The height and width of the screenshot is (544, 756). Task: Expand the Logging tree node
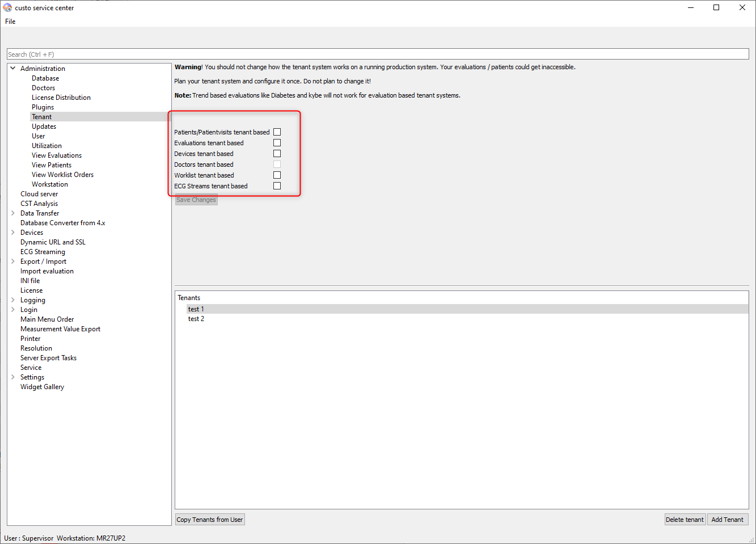tap(13, 300)
